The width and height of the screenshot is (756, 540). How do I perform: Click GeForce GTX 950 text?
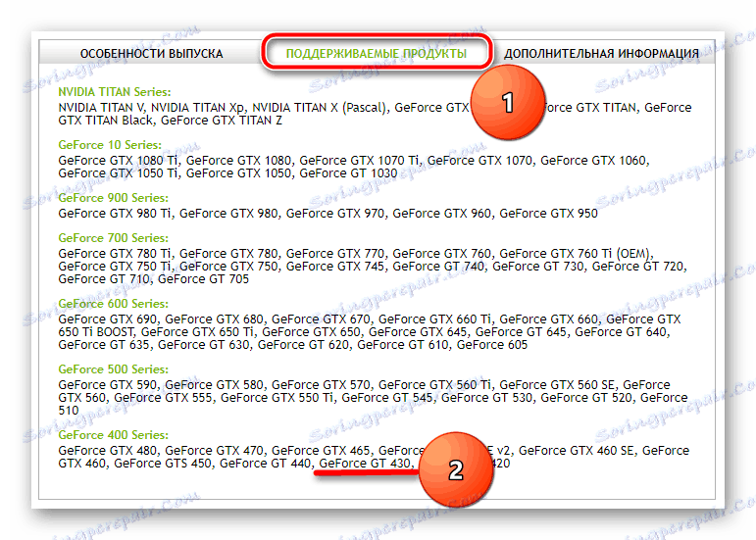tap(548, 214)
